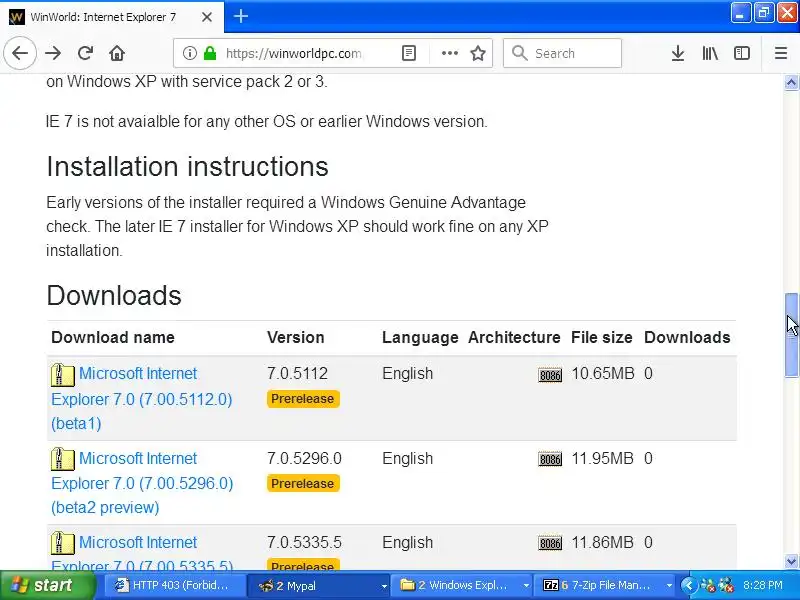Click the page scrollbar down arrow

791,562
